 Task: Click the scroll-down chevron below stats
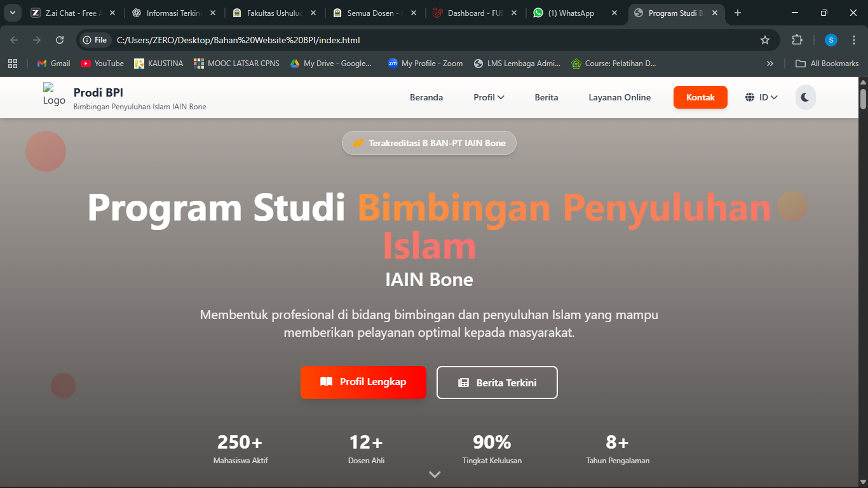pyautogui.click(x=435, y=474)
